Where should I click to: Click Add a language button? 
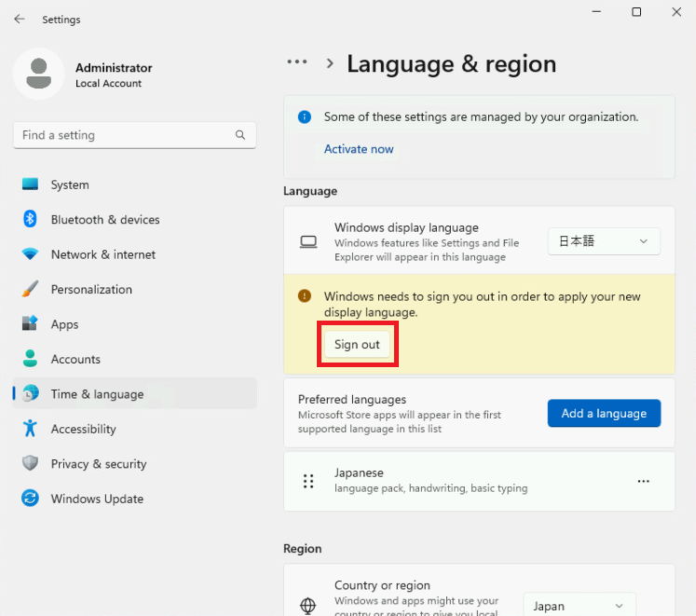click(x=604, y=413)
